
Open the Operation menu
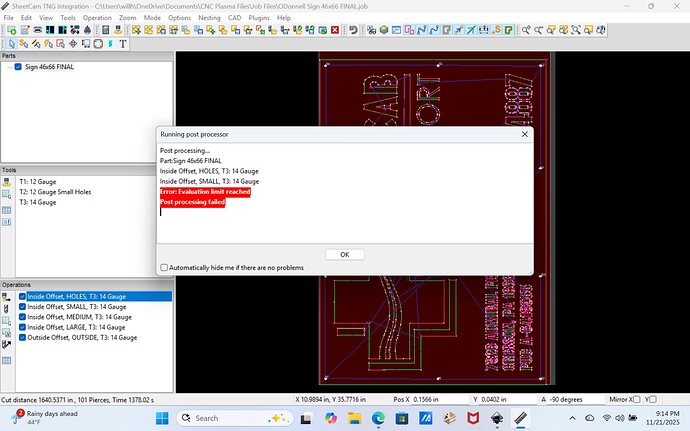97,18
